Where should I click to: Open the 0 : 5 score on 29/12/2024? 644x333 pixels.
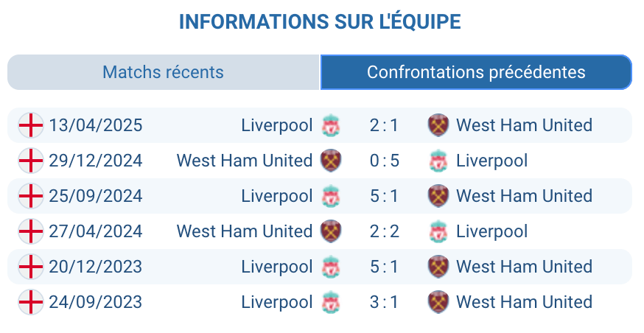point(384,161)
